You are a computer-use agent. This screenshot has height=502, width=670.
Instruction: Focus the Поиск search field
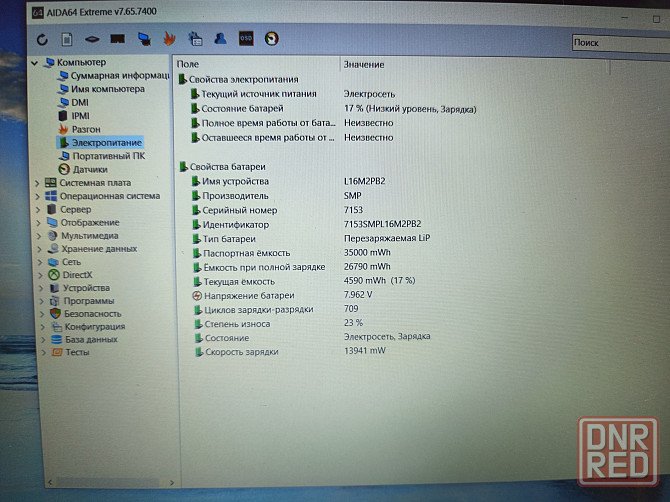coord(621,43)
